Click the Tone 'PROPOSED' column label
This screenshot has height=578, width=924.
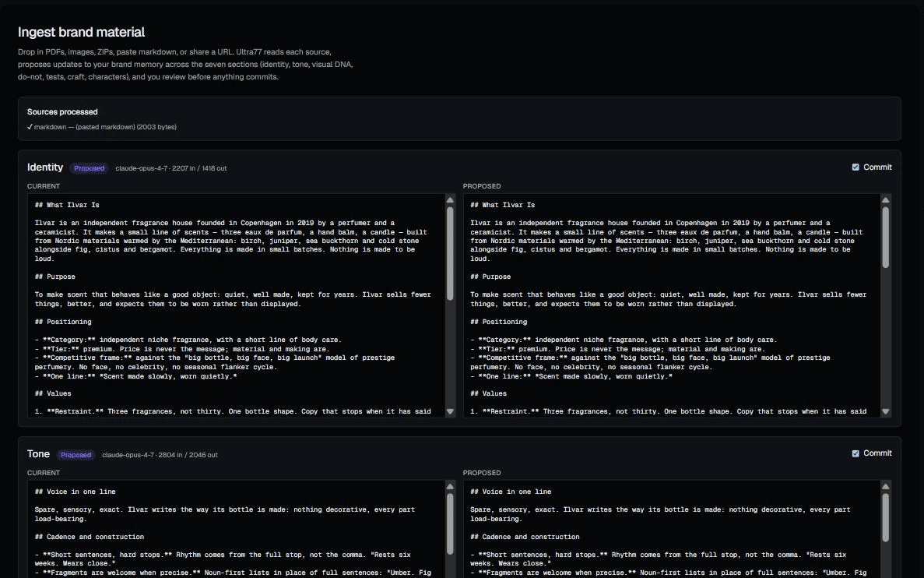[x=482, y=472]
